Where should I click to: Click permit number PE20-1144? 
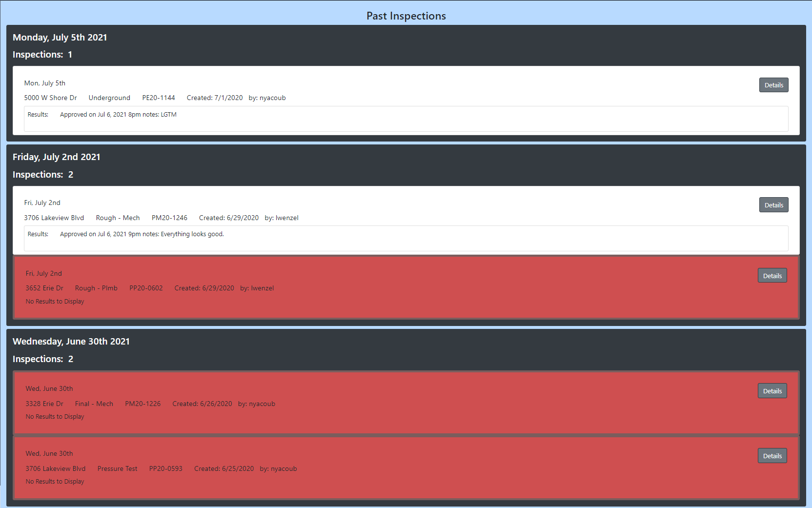(x=159, y=98)
